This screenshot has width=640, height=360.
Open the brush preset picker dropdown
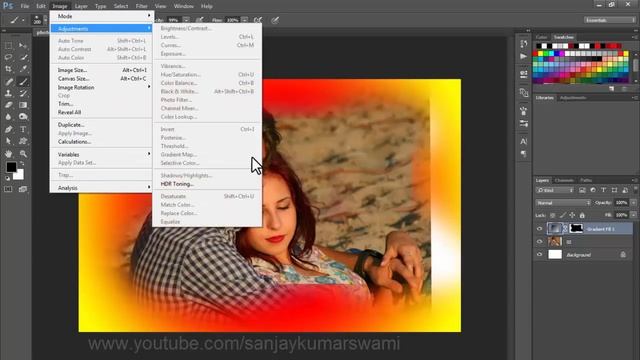tap(45, 20)
